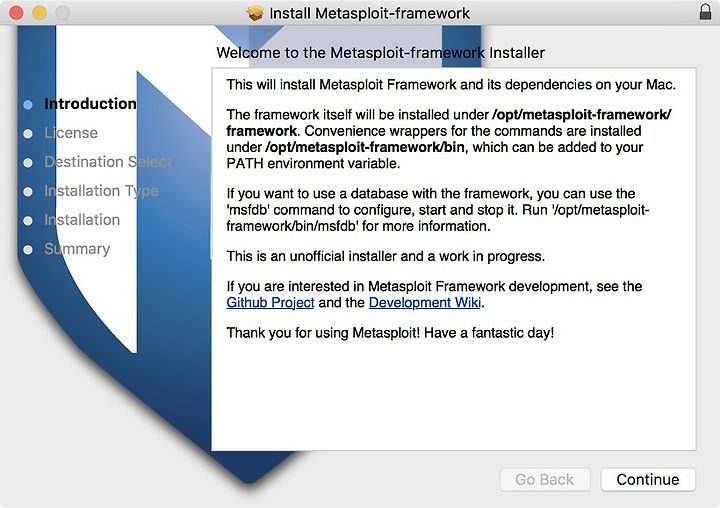The image size is (720, 508).
Task: Select the Installation step in sidebar
Action: (82, 220)
